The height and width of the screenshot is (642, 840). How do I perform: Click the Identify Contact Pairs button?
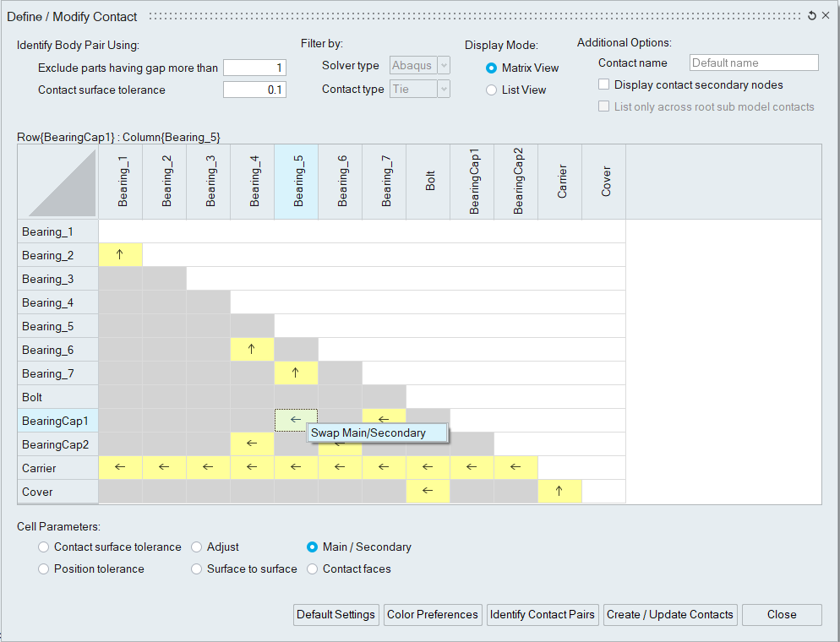click(x=543, y=615)
